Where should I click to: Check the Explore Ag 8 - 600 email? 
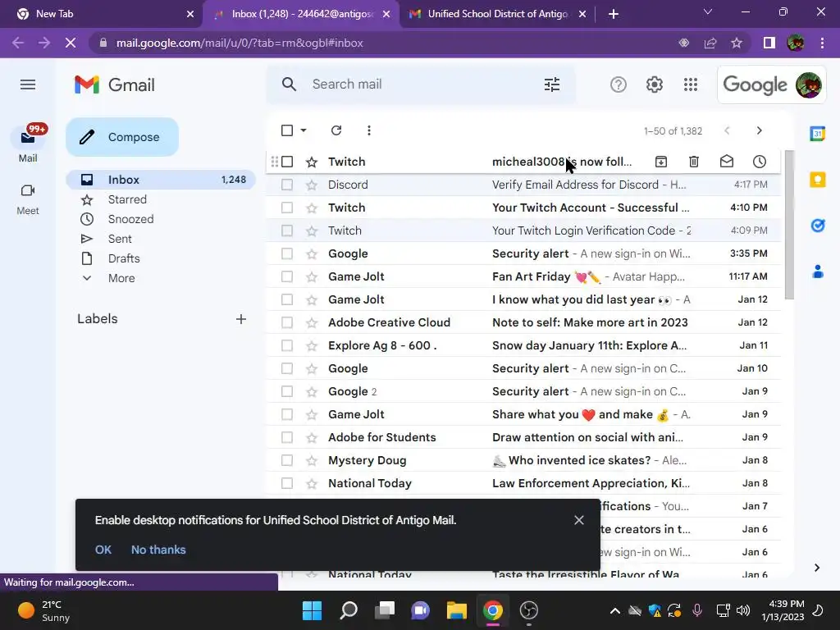[287, 345]
